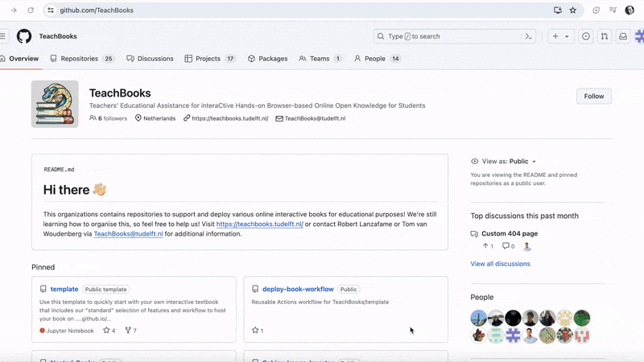View the 6 followers link
Screen dimensions: 644x362
pyautogui.click(x=109, y=118)
